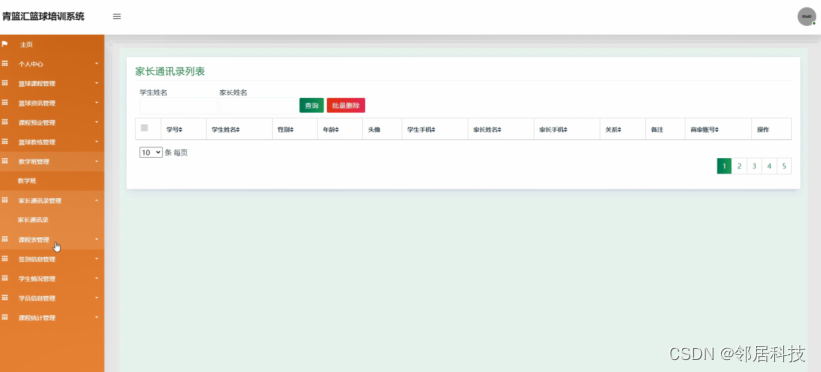Click the 操作 column header
This screenshot has width=821, height=372.
click(763, 129)
